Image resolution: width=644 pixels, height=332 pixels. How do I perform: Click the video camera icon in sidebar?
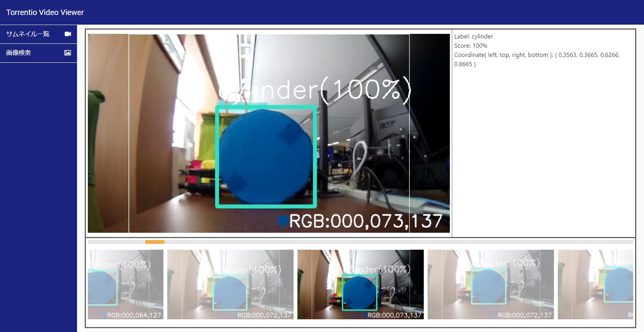68,34
